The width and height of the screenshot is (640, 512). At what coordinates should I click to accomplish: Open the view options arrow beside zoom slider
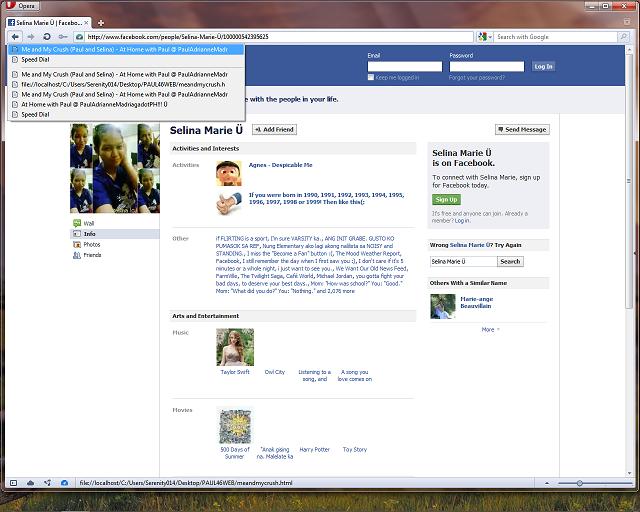point(547,483)
